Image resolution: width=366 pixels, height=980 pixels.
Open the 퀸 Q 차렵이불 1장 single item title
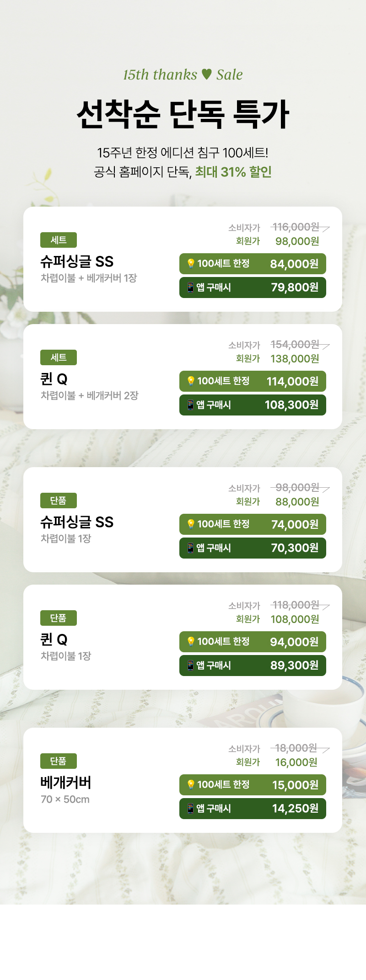pyautogui.click(x=54, y=639)
